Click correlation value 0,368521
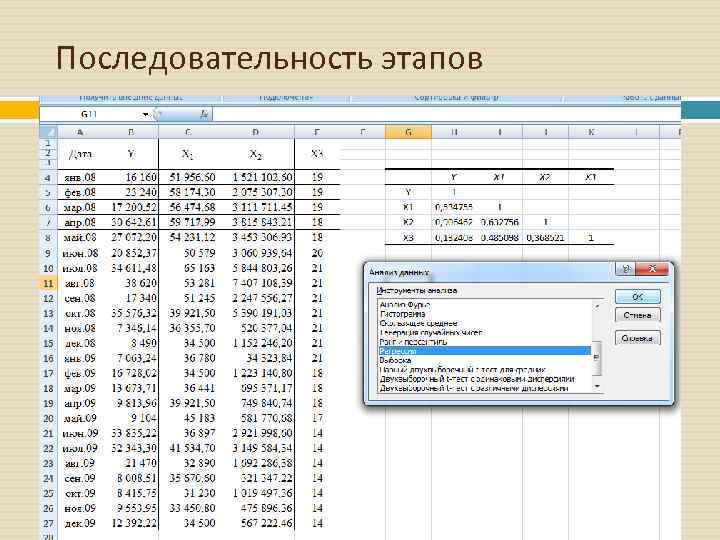The image size is (720, 540). coord(545,237)
